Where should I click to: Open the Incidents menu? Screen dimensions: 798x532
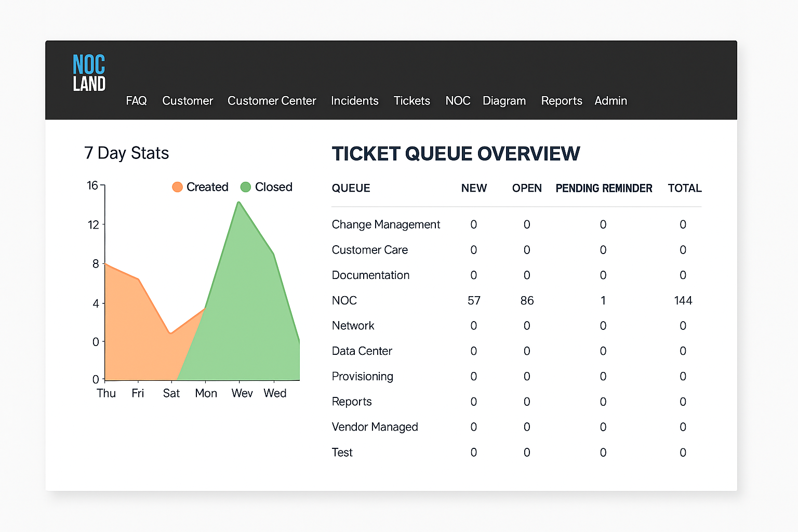pyautogui.click(x=355, y=101)
